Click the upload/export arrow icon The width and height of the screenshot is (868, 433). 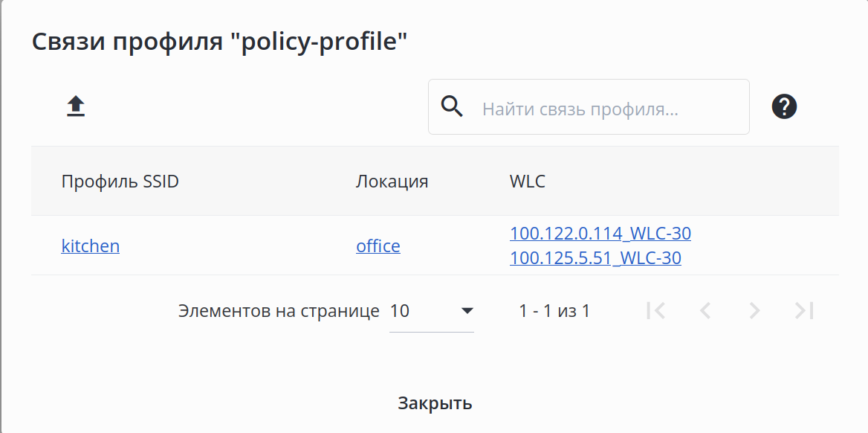[x=76, y=107]
